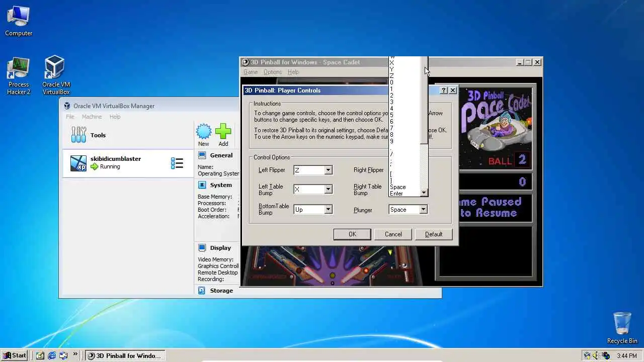Open the Computer desktop icon
This screenshot has width=644, height=362.
coord(19,22)
